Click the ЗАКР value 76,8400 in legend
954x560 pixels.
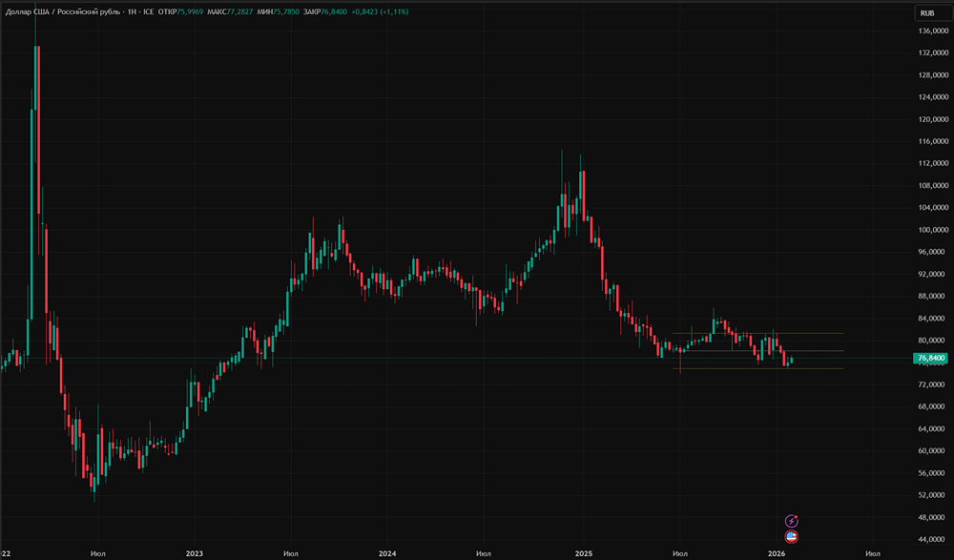[334, 11]
